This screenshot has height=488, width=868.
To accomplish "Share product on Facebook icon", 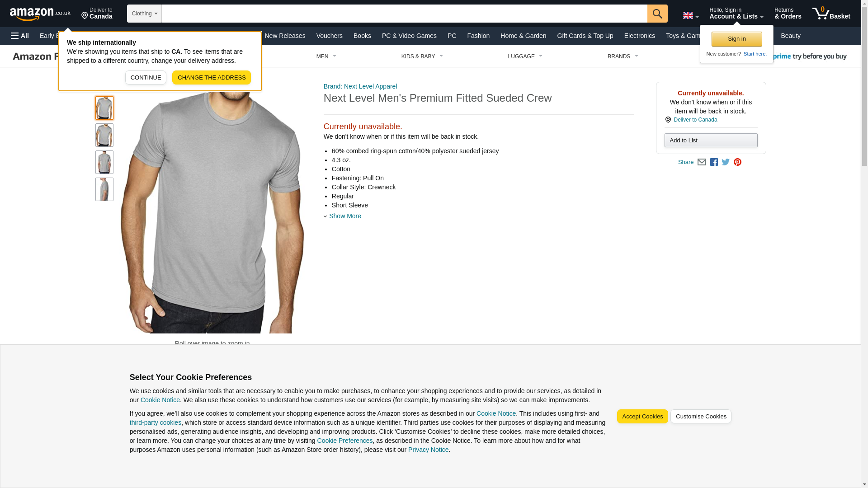I will (x=714, y=162).
